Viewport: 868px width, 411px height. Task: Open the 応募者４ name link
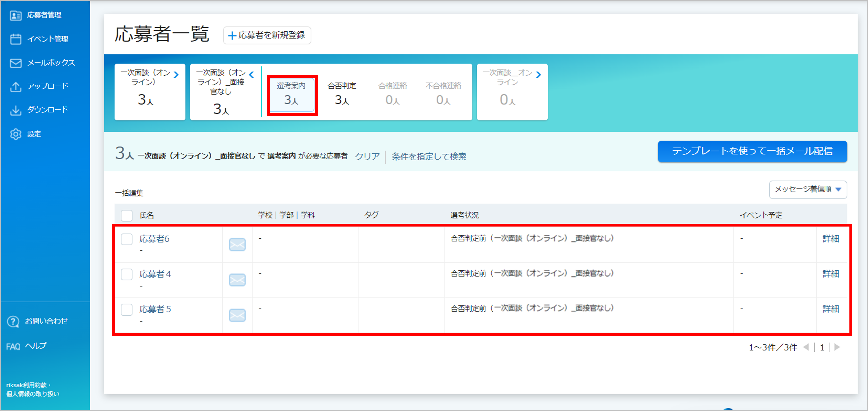(x=155, y=274)
